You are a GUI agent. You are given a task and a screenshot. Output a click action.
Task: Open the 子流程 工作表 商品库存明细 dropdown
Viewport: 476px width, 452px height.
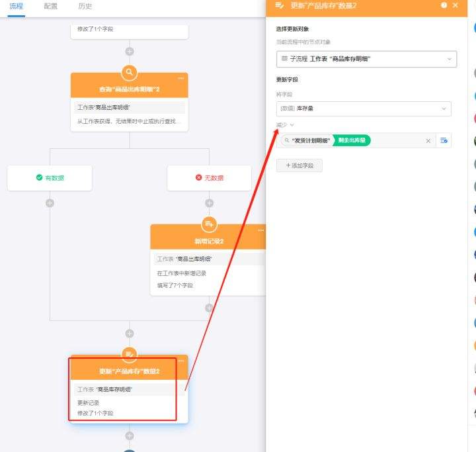(366, 59)
